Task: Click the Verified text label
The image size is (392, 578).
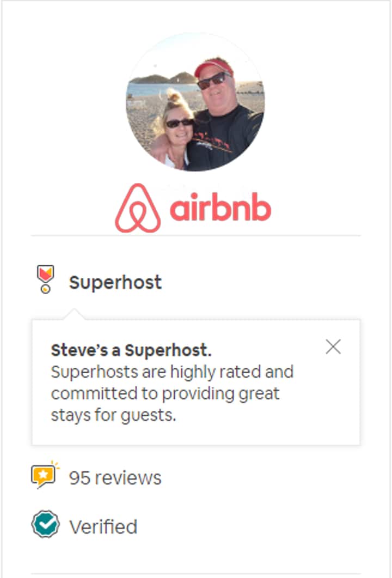Action: click(103, 526)
